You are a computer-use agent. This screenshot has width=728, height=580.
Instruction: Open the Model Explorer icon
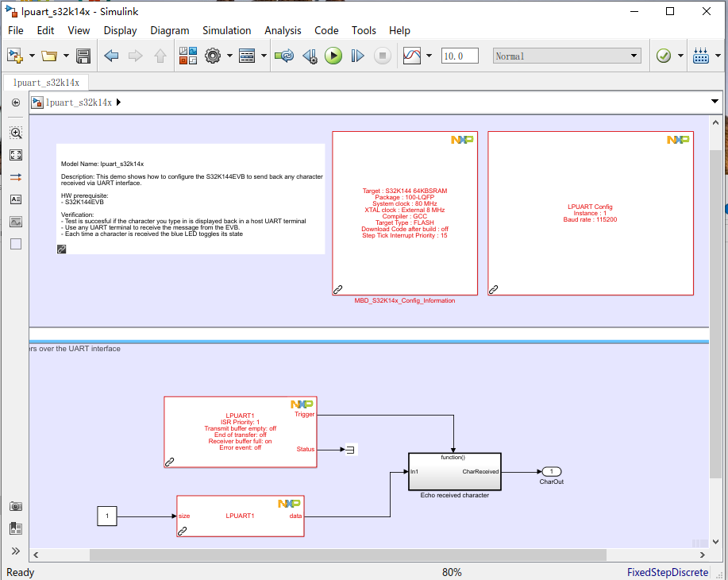coord(247,56)
